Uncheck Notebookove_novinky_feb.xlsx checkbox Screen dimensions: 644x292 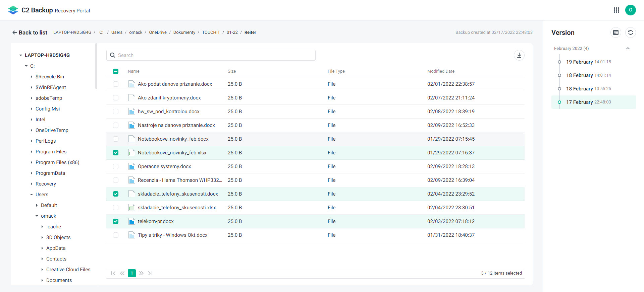click(116, 153)
